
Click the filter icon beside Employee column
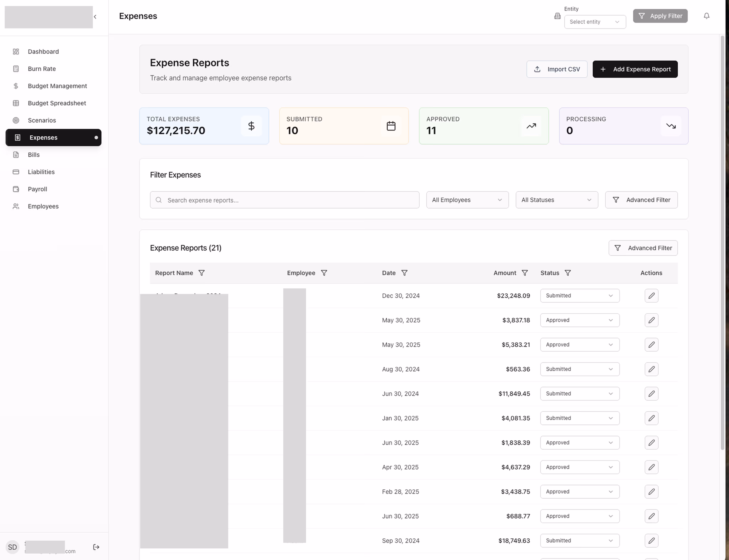coord(324,273)
